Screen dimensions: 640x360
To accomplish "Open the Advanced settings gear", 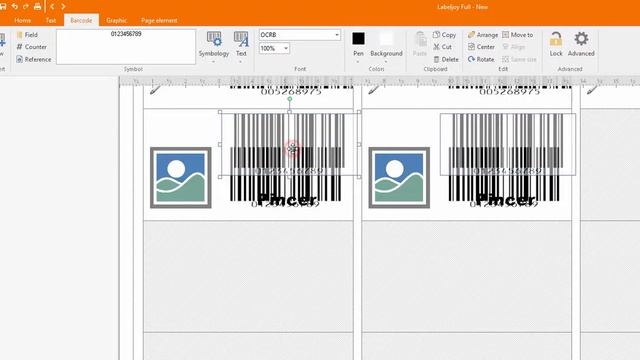I will coord(581,44).
